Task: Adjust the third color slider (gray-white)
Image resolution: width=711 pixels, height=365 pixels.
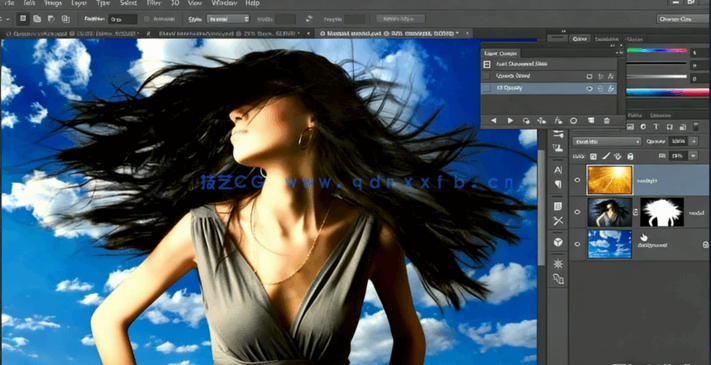Action: coord(656,77)
